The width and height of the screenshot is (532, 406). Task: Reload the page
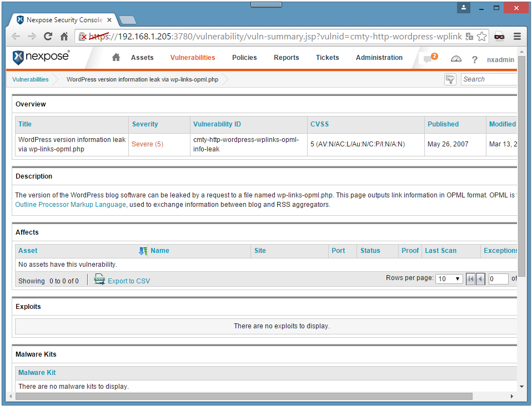[48, 36]
